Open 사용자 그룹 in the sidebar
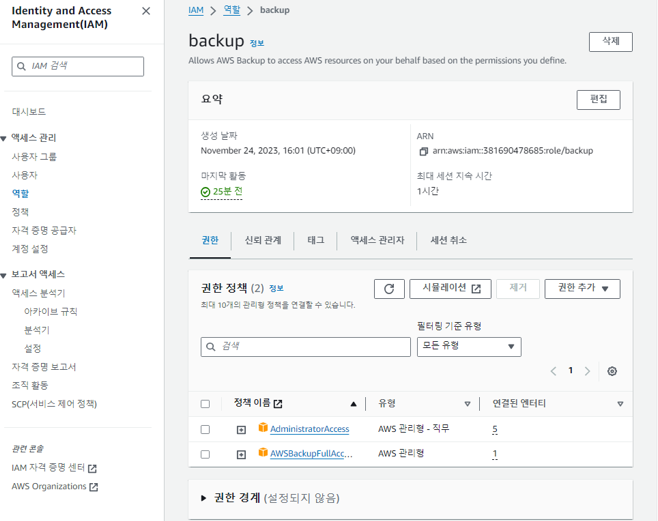 [34, 157]
